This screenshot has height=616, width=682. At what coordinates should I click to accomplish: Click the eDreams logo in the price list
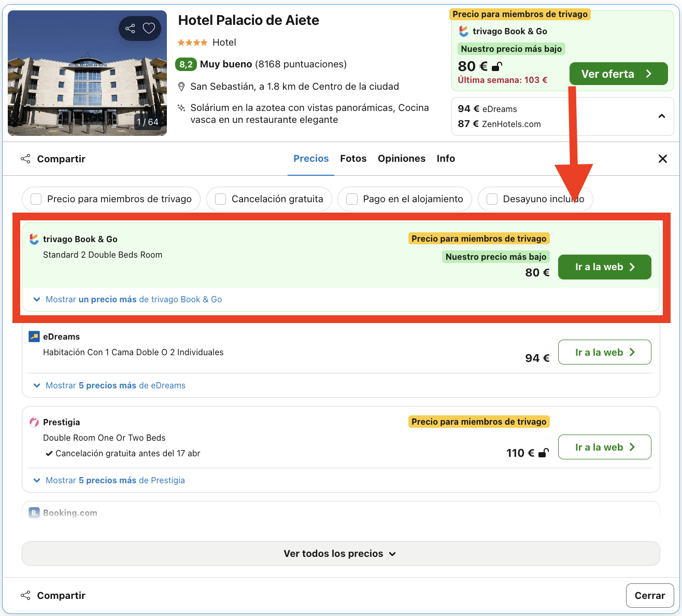pyautogui.click(x=34, y=337)
